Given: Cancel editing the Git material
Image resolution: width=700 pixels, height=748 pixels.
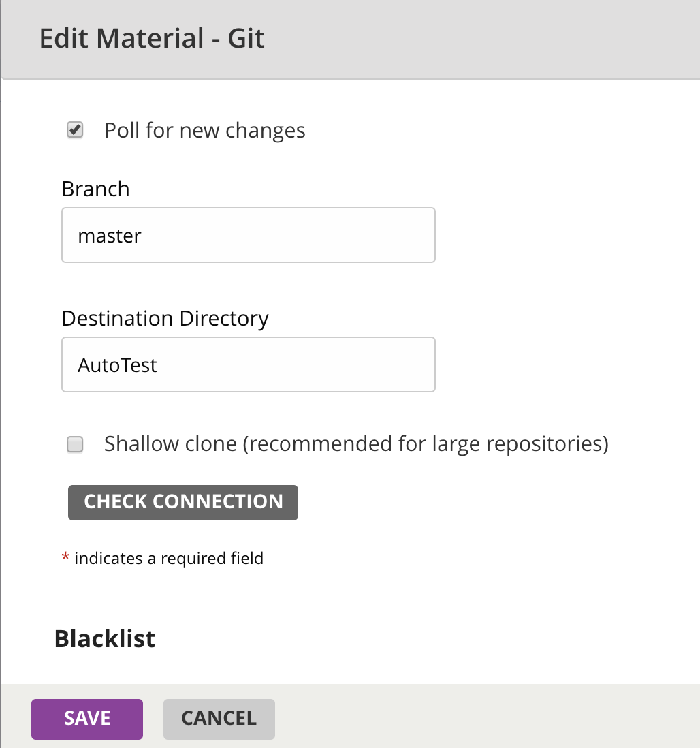Looking at the screenshot, I should [x=219, y=719].
